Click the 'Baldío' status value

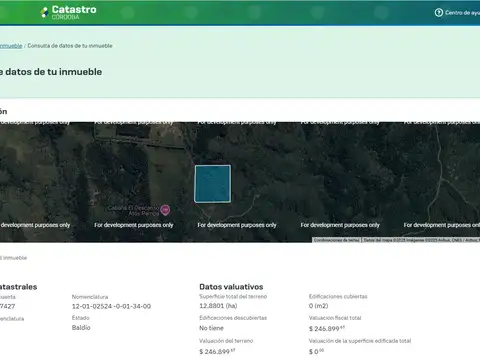click(81, 328)
